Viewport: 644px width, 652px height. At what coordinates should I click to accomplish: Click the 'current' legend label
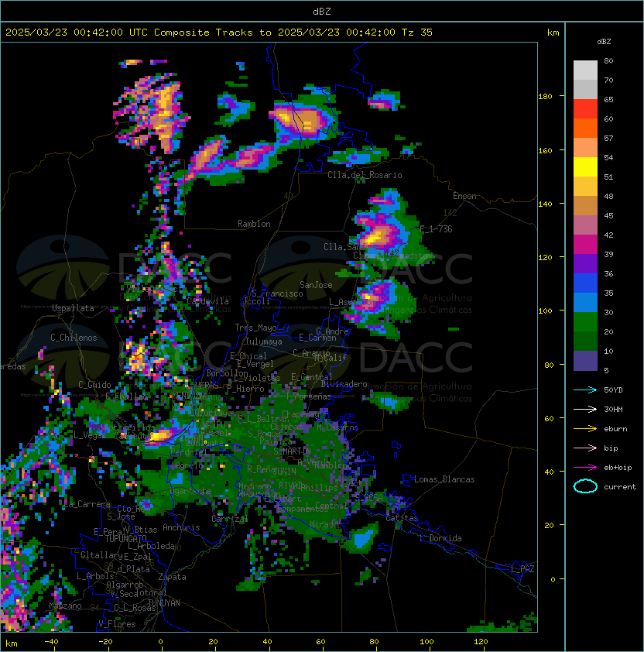620,487
